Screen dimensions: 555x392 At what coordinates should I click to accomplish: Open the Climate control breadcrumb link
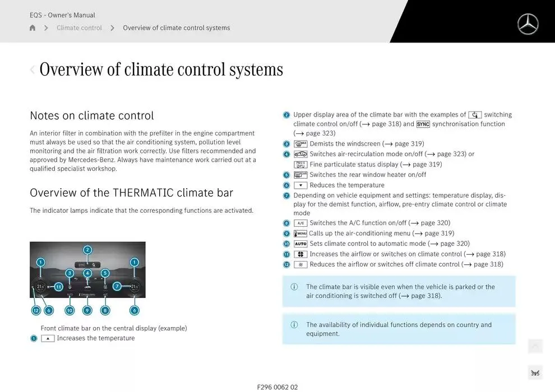pyautogui.click(x=79, y=28)
